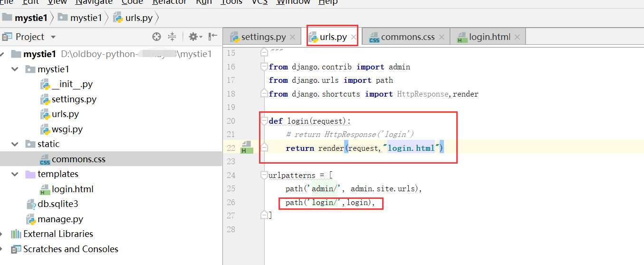Open the Help menu
The width and height of the screenshot is (644, 265).
(x=328, y=2)
